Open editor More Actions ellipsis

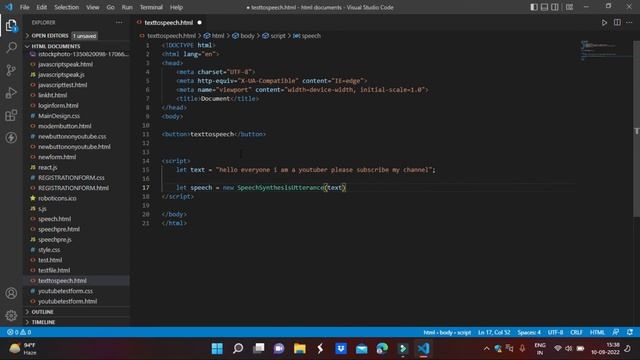[629, 22]
